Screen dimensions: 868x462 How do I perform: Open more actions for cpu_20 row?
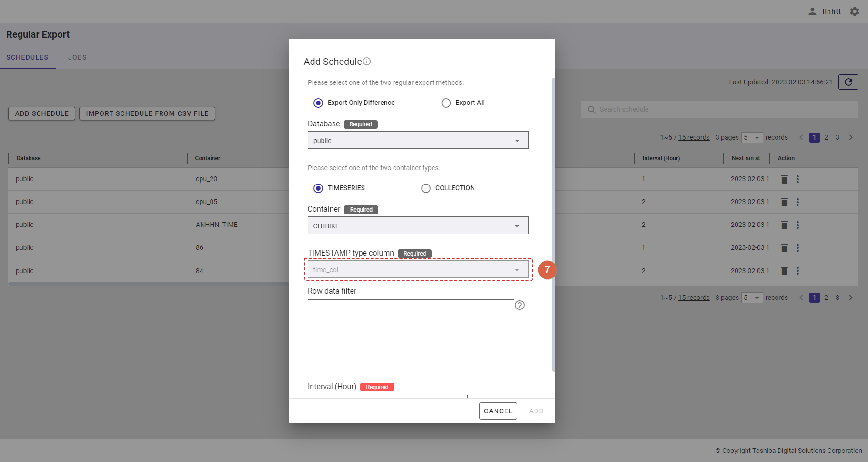(x=798, y=179)
